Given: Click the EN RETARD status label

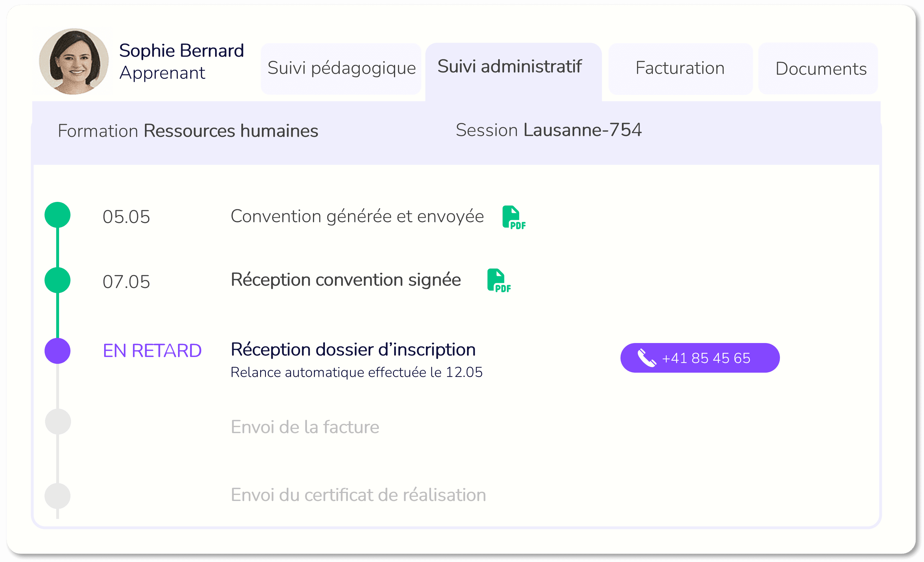Looking at the screenshot, I should [x=152, y=351].
